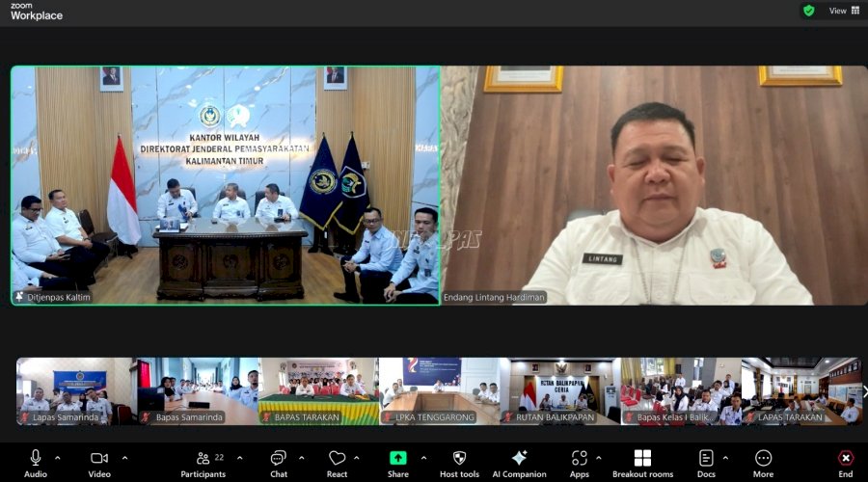Viewport: 868px width, 482px height.
Task: Select the RUTAN BALIKPAPAN thumbnail
Action: coord(559,391)
